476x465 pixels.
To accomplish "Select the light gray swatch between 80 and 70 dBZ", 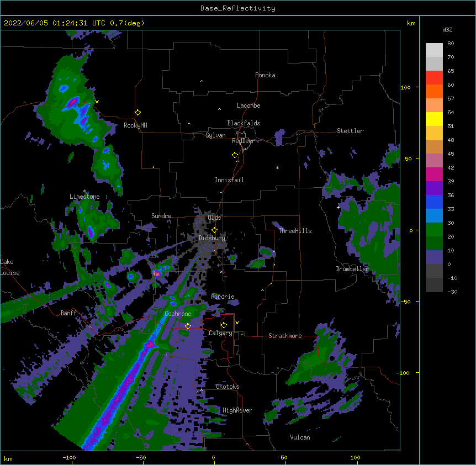I will [434, 50].
